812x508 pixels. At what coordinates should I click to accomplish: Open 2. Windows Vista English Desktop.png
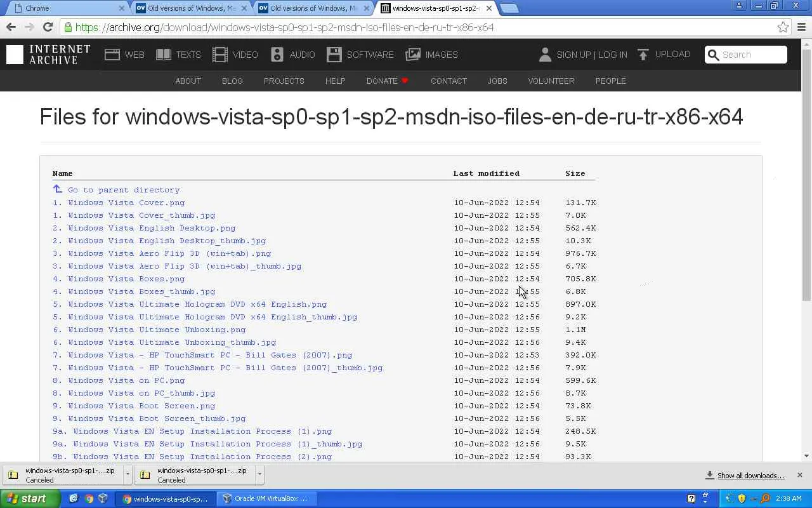coord(144,228)
